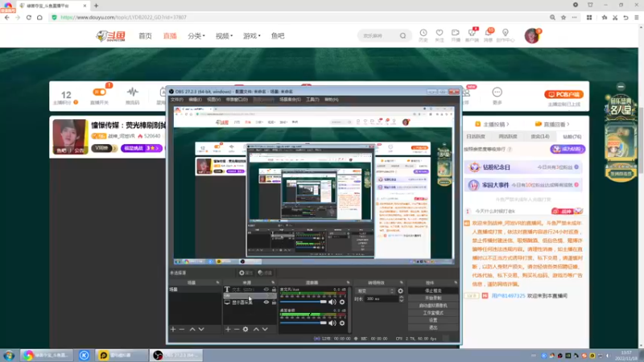Click OBS taskbar button
Image resolution: width=644 pixels, height=362 pixels.
(x=176, y=355)
